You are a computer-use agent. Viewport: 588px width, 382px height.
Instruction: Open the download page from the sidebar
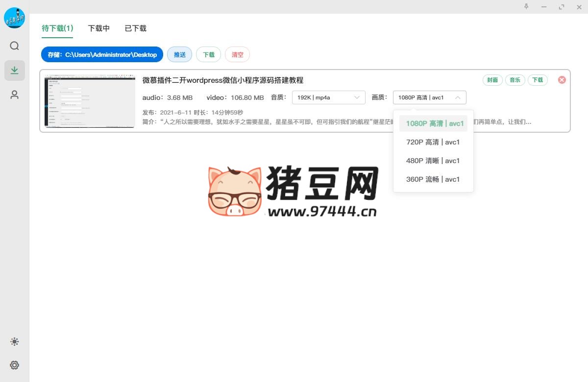15,71
